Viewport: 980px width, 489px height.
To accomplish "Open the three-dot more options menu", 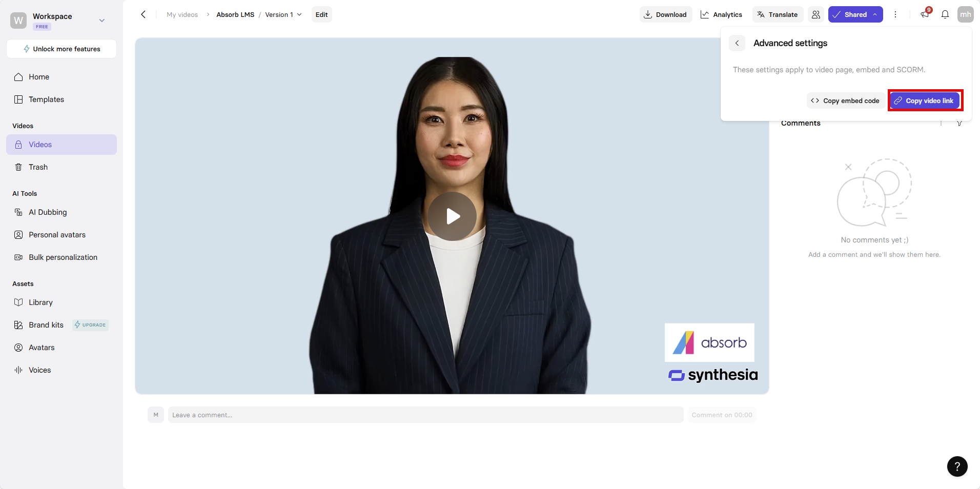I will (895, 14).
